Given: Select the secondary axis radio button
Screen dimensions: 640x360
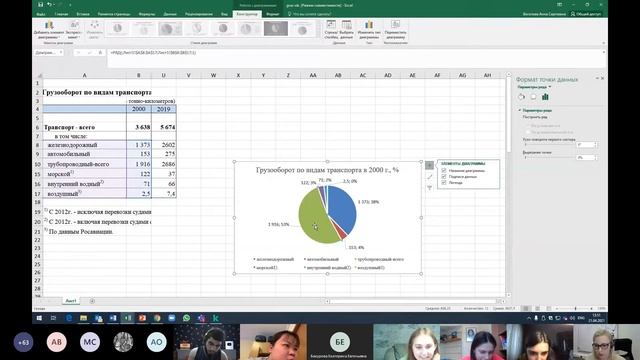Looking at the screenshot, I should click(x=528, y=132).
